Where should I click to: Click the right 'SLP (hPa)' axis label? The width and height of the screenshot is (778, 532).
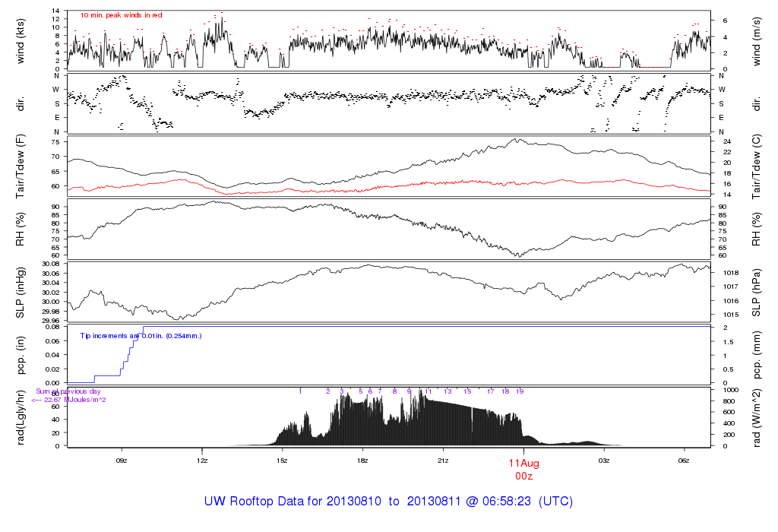tap(757, 293)
